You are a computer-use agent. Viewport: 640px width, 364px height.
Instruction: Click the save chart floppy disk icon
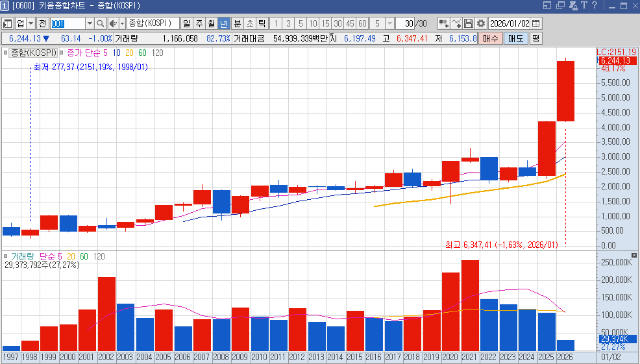(469, 23)
